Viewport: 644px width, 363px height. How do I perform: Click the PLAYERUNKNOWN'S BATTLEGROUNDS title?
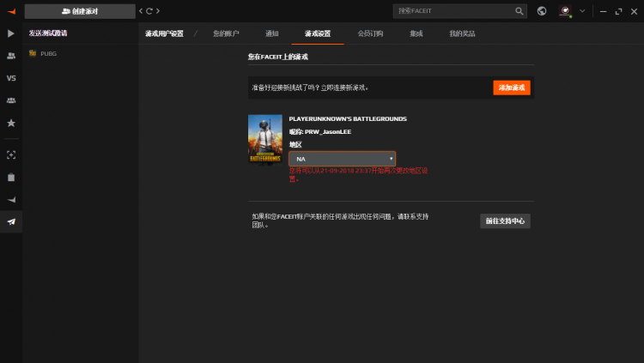point(348,118)
